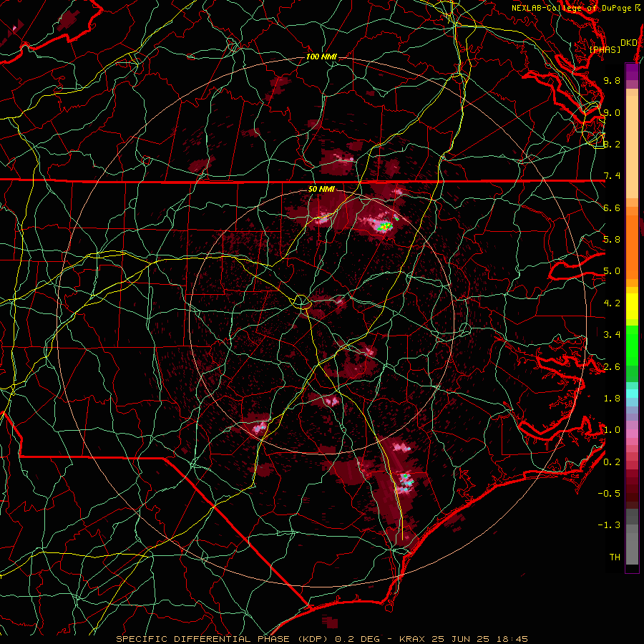Screen dimensions: 644x644
Task: Click the -1.3 value on the scale
Action: click(x=609, y=525)
